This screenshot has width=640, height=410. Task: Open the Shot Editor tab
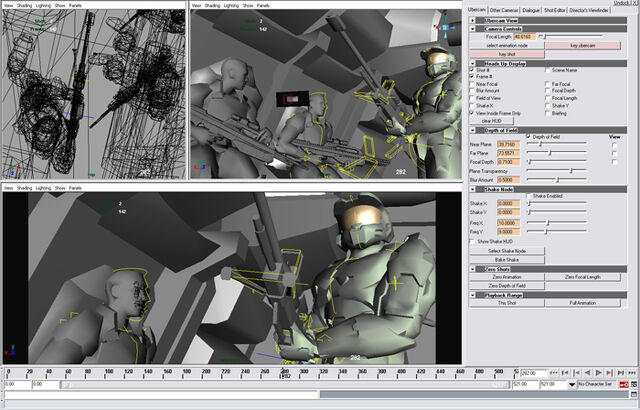(554, 10)
